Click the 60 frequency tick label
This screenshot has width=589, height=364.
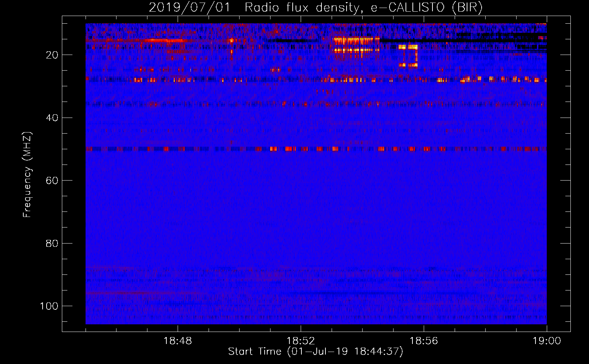pyautogui.click(x=52, y=181)
